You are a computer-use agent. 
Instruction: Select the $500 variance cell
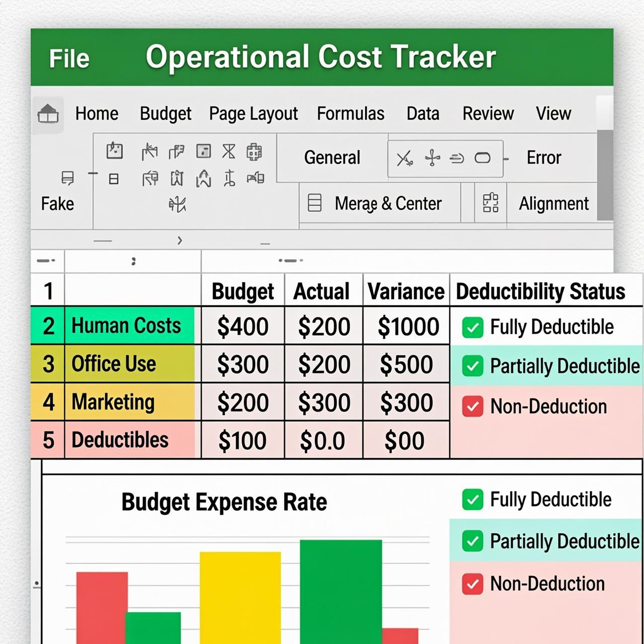pos(406,364)
